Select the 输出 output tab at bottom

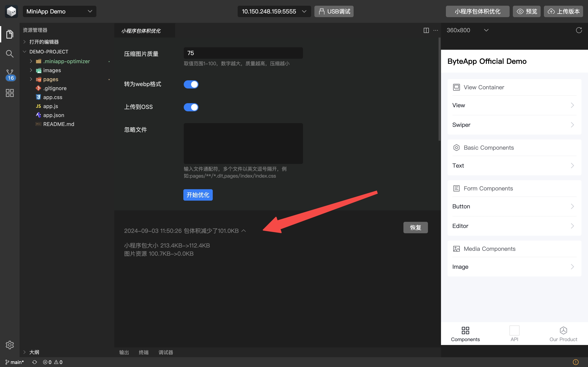coord(125,352)
